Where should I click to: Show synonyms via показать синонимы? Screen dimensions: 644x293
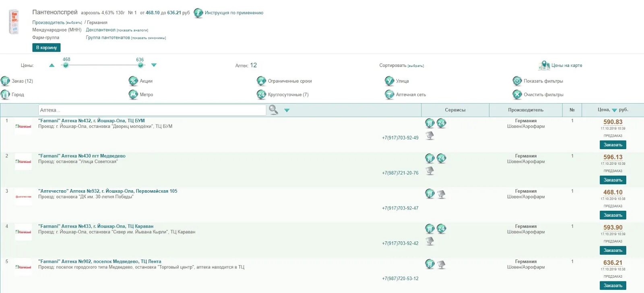(x=149, y=38)
